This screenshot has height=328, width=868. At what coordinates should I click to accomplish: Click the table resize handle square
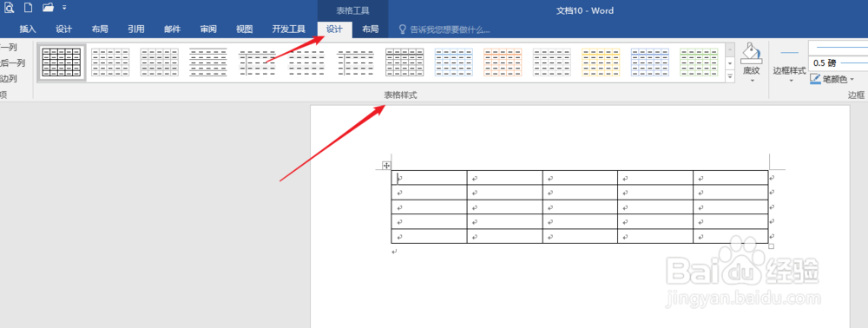pos(771,246)
